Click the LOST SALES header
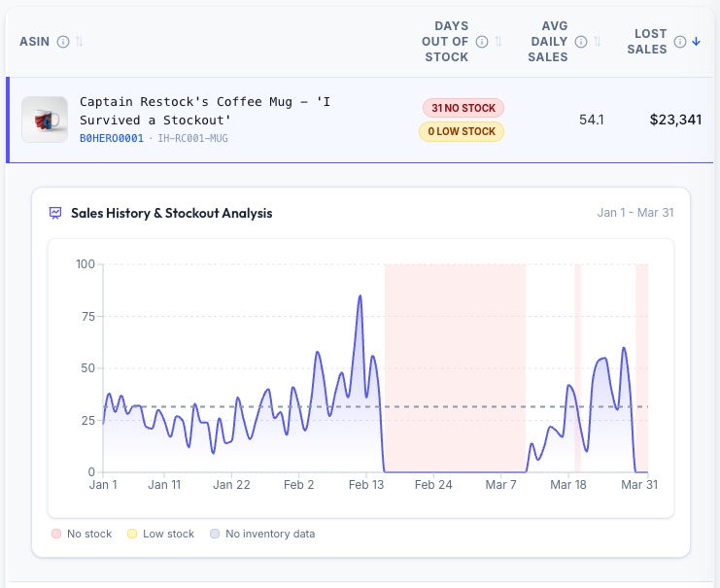This screenshot has height=588, width=720. (x=647, y=42)
